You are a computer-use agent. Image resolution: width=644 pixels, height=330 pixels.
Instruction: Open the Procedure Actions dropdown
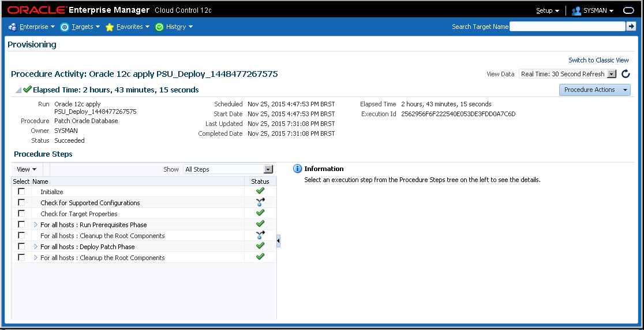click(595, 90)
